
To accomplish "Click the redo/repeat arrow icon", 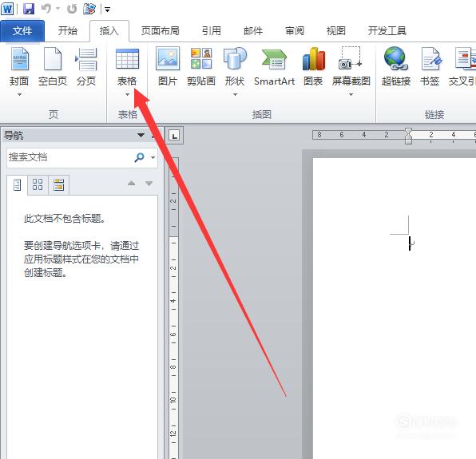I will coord(72,9).
